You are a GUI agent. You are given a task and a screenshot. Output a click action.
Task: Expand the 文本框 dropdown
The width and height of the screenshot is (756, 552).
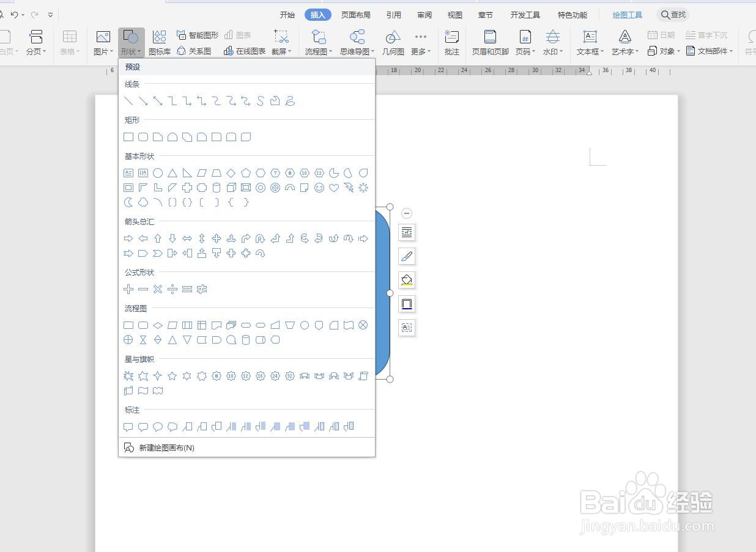pos(590,43)
